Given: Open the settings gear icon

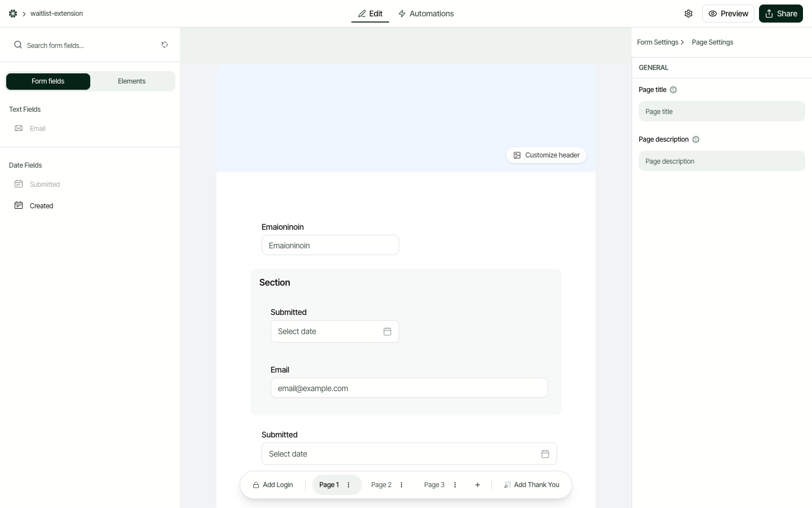Looking at the screenshot, I should pos(689,14).
